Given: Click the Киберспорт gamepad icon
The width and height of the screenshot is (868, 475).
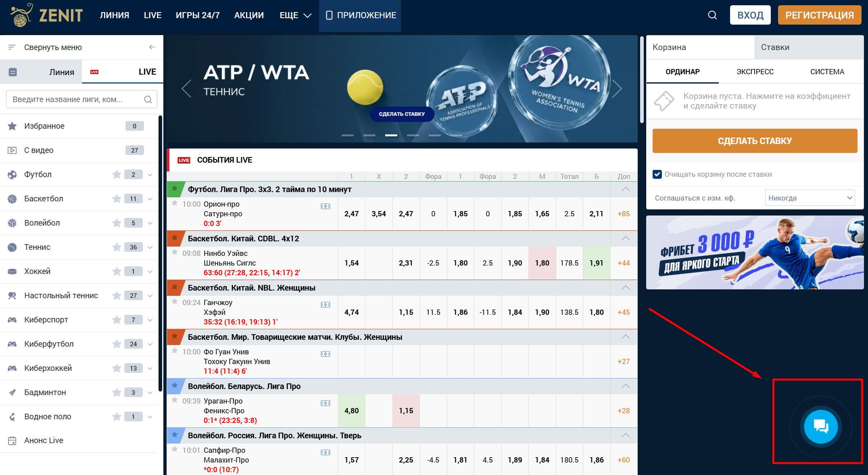Looking at the screenshot, I should [12, 320].
